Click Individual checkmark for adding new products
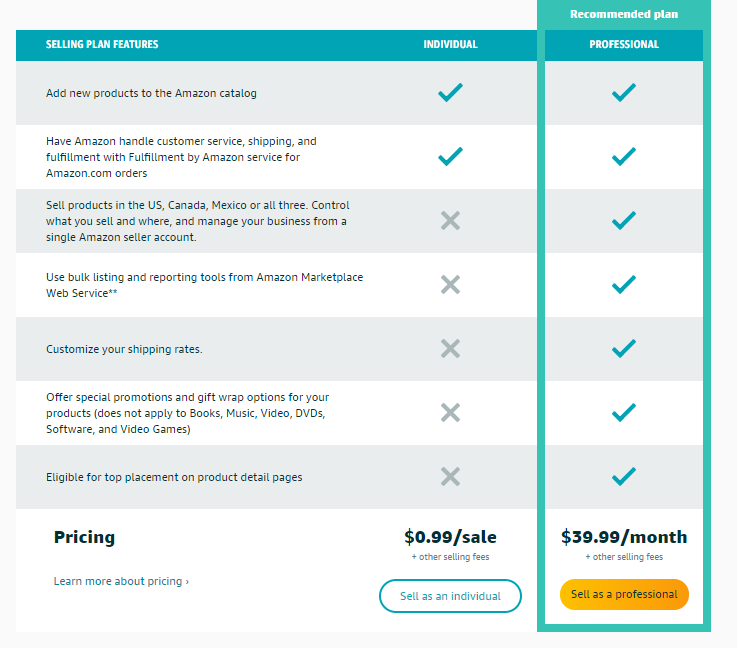The width and height of the screenshot is (737, 648). (450, 93)
